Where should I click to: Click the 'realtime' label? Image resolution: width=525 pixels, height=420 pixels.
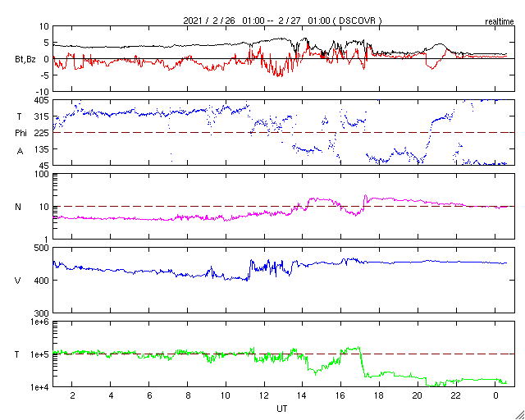[x=500, y=22]
